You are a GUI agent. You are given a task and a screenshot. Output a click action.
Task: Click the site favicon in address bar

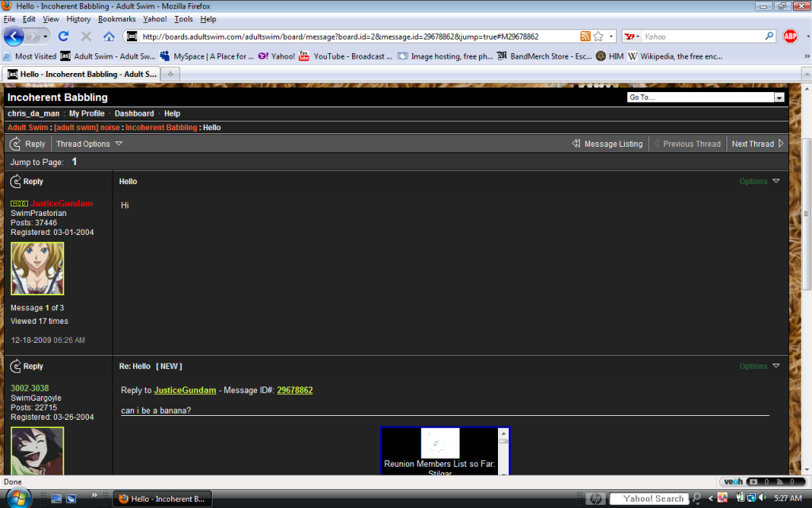click(x=132, y=37)
